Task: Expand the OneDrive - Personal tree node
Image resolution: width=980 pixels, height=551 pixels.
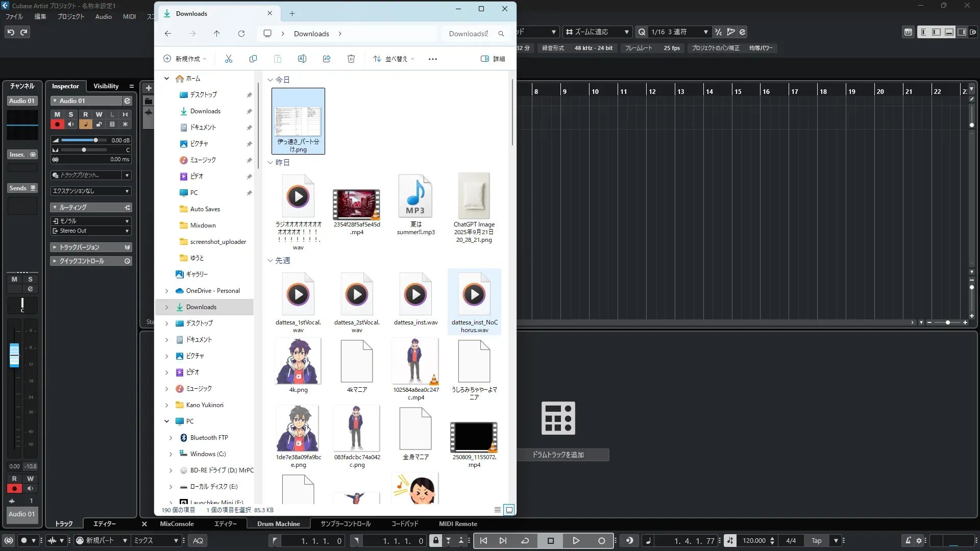Action: (x=166, y=291)
